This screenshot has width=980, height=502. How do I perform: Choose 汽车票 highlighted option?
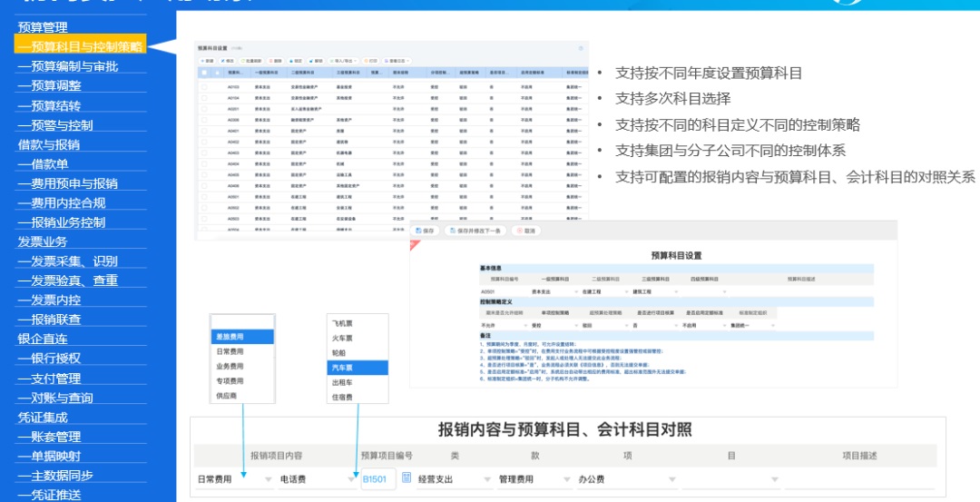click(x=358, y=368)
